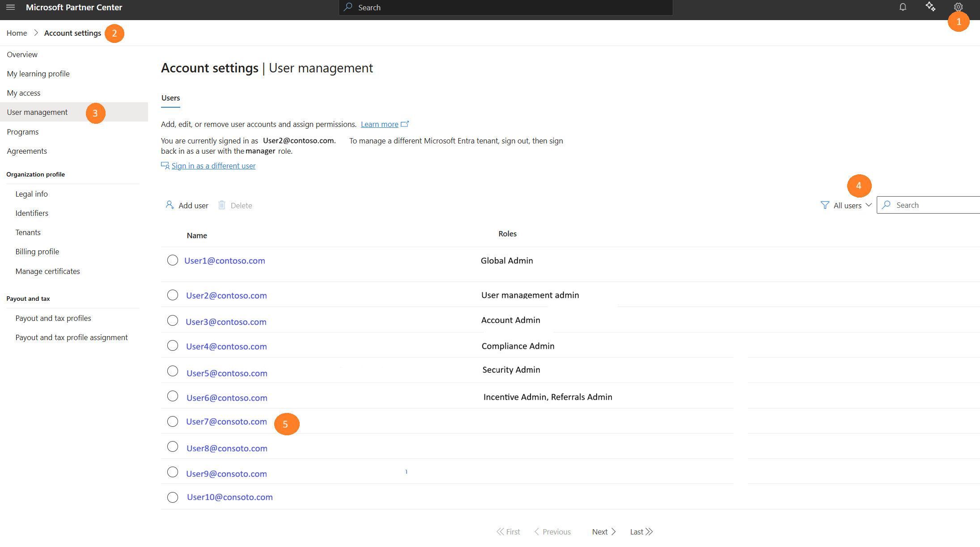Select the radio button for User1@contoso.com
The width and height of the screenshot is (980, 547).
pos(173,260)
